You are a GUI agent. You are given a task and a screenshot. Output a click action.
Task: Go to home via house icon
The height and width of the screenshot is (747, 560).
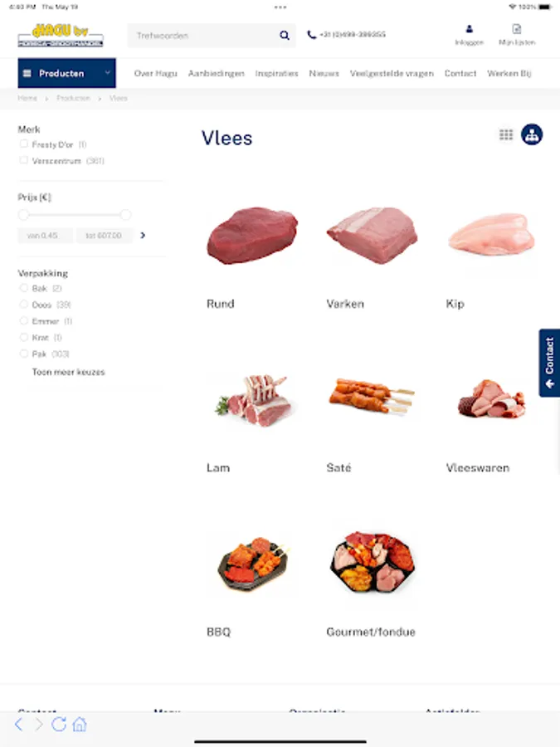coord(80,724)
